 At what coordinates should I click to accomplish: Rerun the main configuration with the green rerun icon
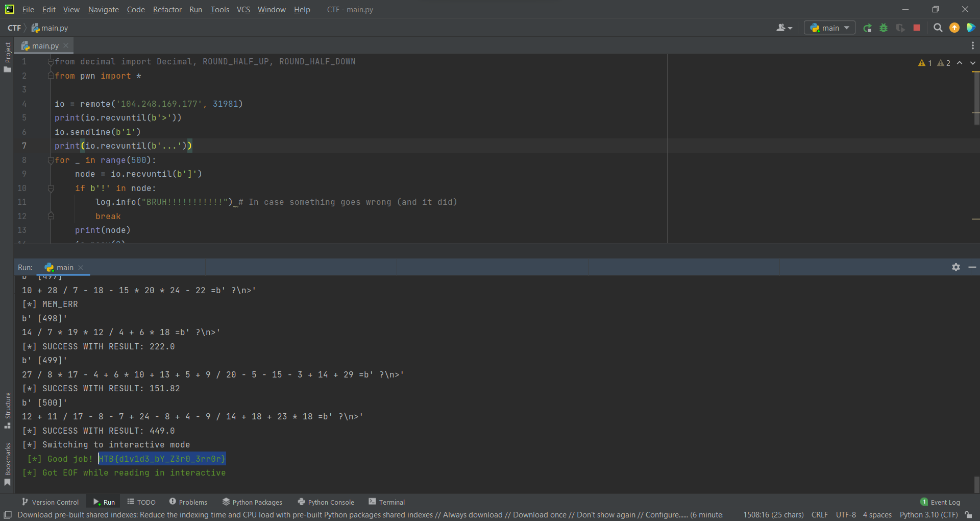(868, 28)
